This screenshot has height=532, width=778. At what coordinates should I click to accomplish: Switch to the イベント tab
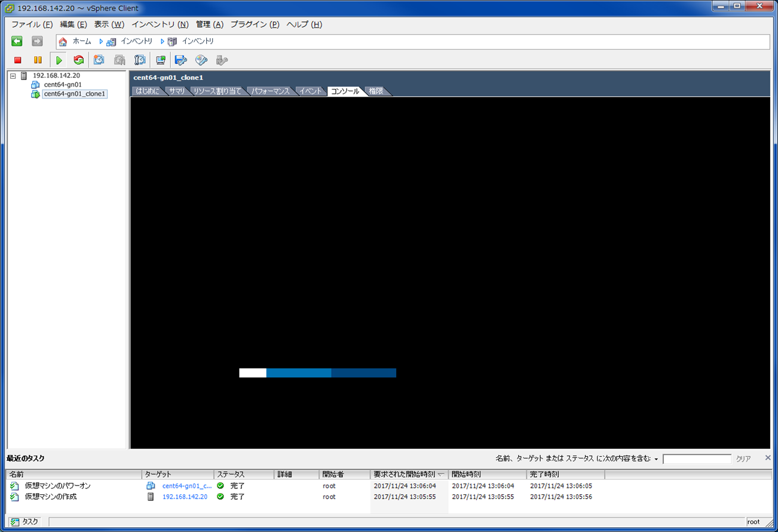point(311,91)
